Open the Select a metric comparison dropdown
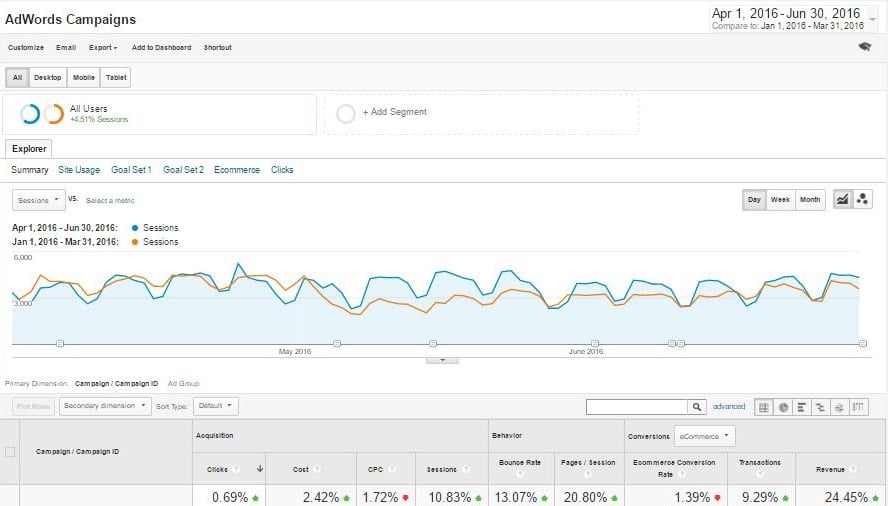 (110, 201)
